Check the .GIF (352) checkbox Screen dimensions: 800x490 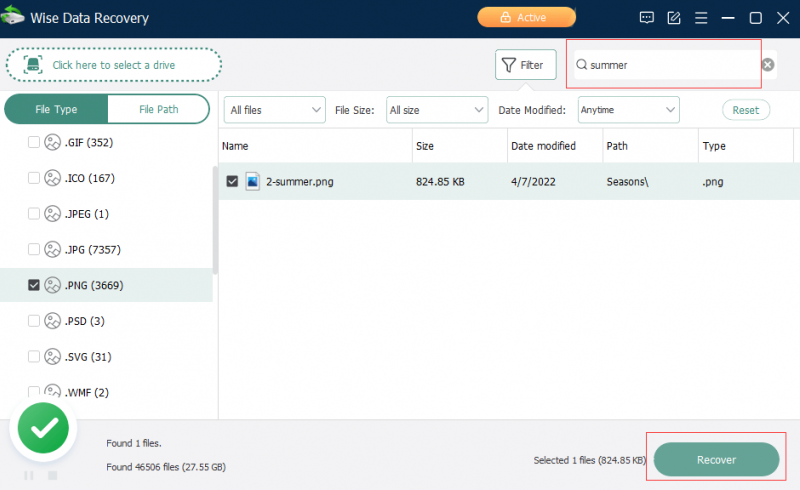tap(34, 142)
